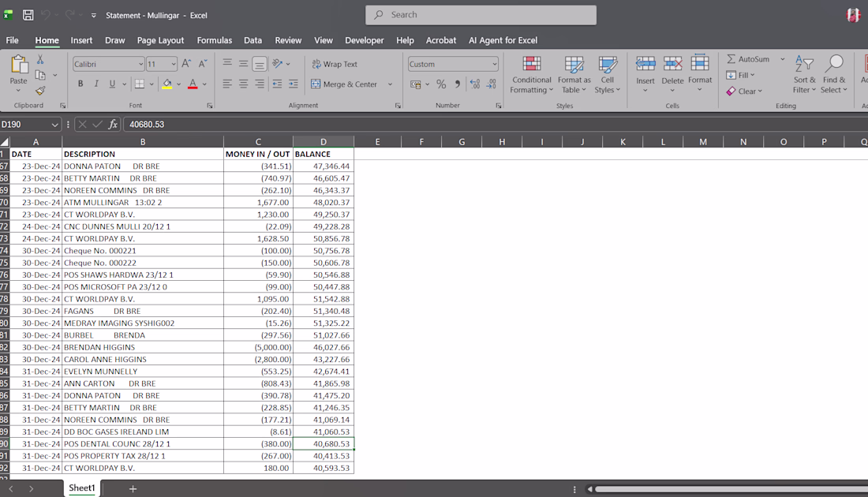This screenshot has height=497, width=868.
Task: Click the Increase Font Size icon
Action: [x=186, y=64]
